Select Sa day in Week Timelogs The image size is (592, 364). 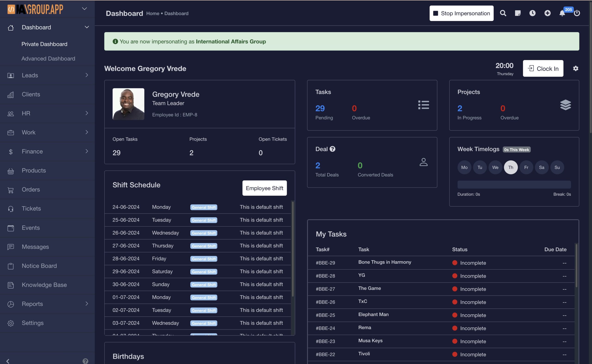(x=541, y=167)
